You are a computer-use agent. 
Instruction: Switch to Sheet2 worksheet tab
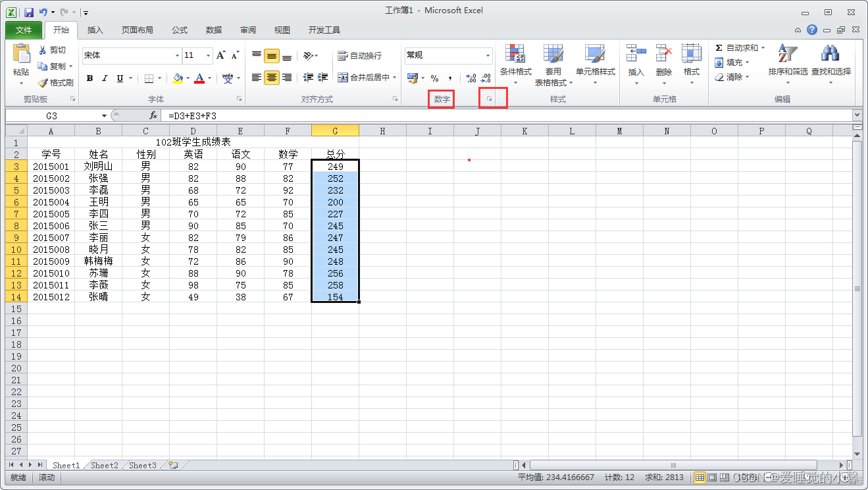coord(105,466)
